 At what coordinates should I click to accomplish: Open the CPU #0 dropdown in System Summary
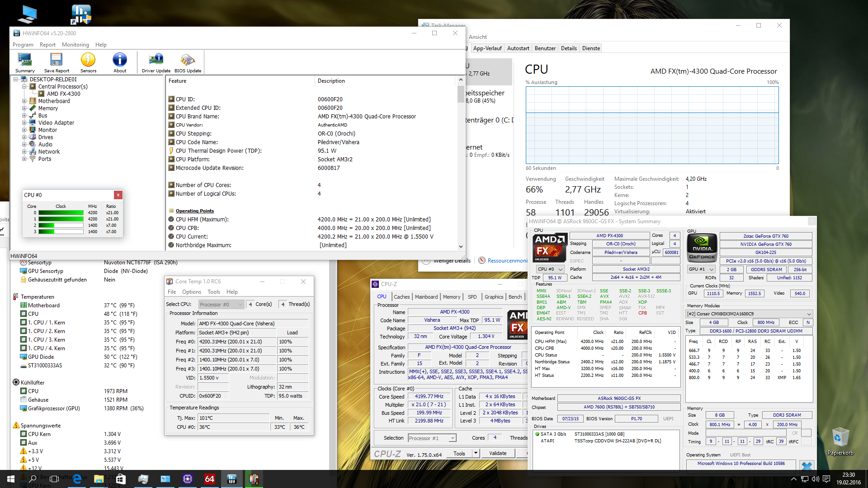point(550,269)
